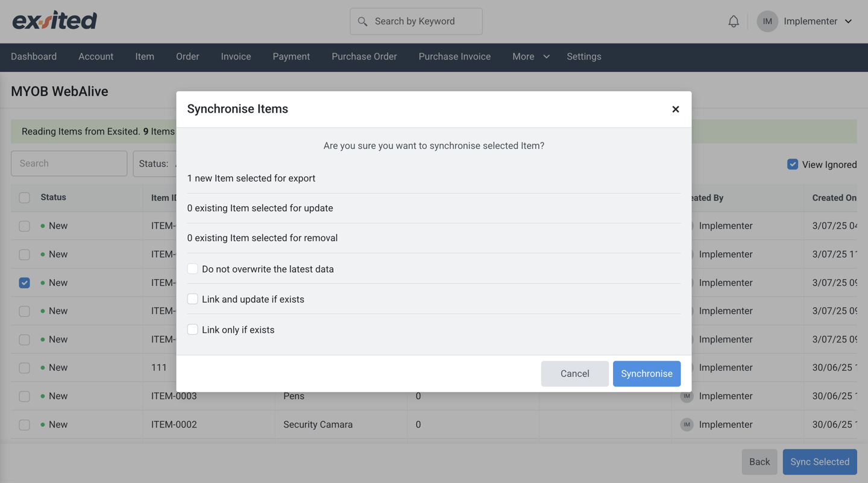Open the Purchase Order menu

(364, 57)
